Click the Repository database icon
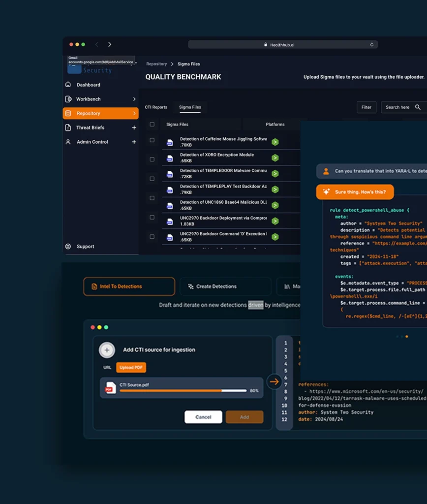The width and height of the screenshot is (427, 504). (x=68, y=113)
